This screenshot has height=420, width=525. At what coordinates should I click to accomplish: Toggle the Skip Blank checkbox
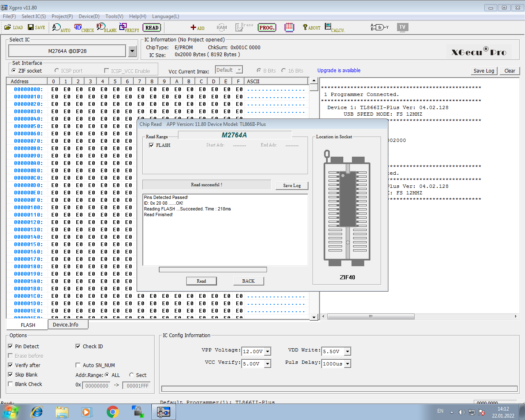point(10,374)
